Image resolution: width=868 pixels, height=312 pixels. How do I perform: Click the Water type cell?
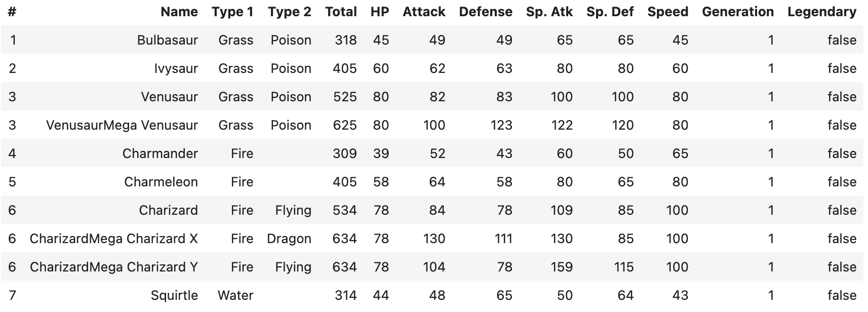235,295
